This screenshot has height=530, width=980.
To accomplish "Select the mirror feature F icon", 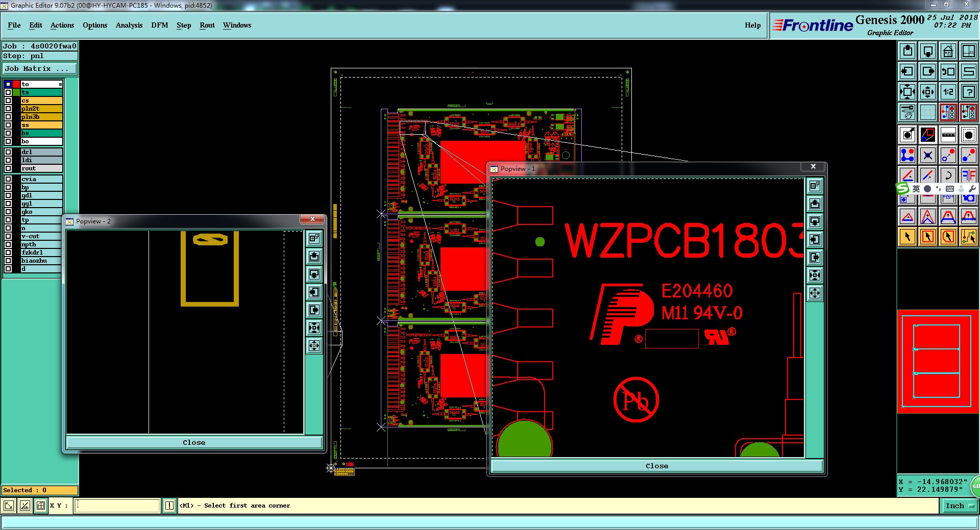I will [968, 175].
